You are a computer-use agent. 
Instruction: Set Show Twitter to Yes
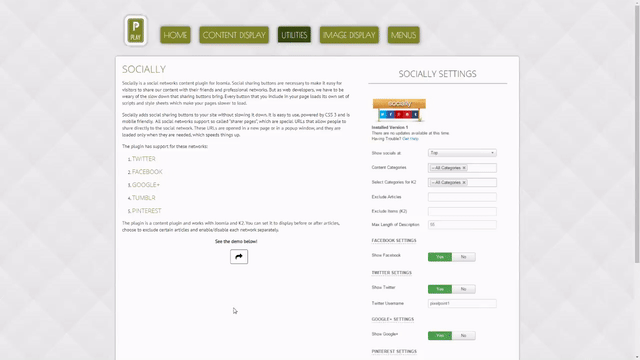(x=440, y=289)
